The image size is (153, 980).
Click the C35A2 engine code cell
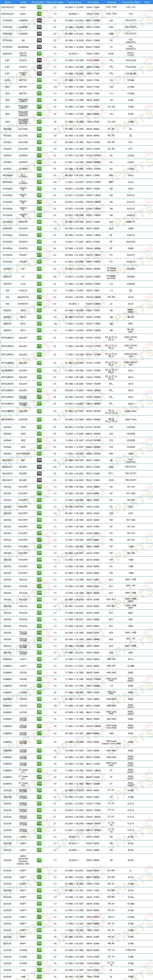[x=131, y=169]
